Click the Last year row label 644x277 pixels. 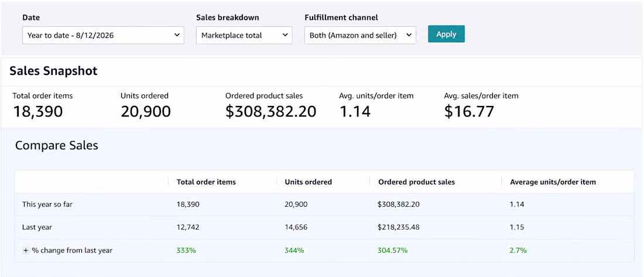[x=37, y=227]
